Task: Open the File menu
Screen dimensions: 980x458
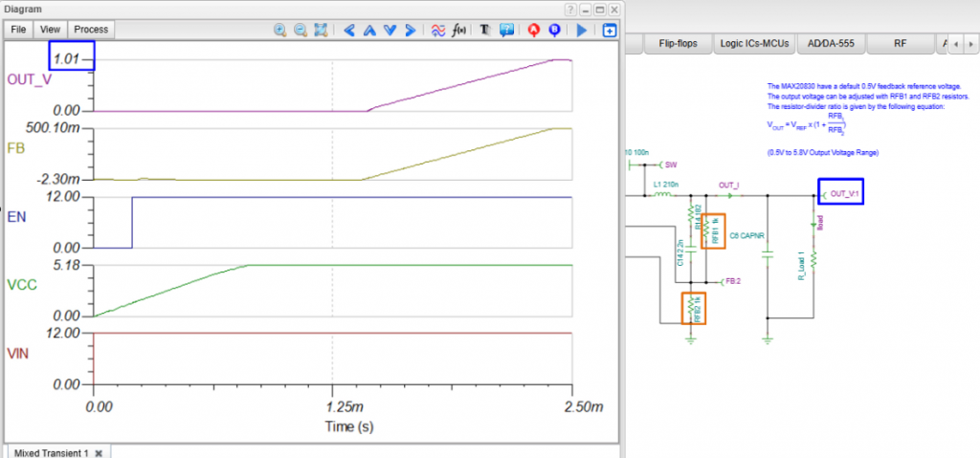Action: 18,30
